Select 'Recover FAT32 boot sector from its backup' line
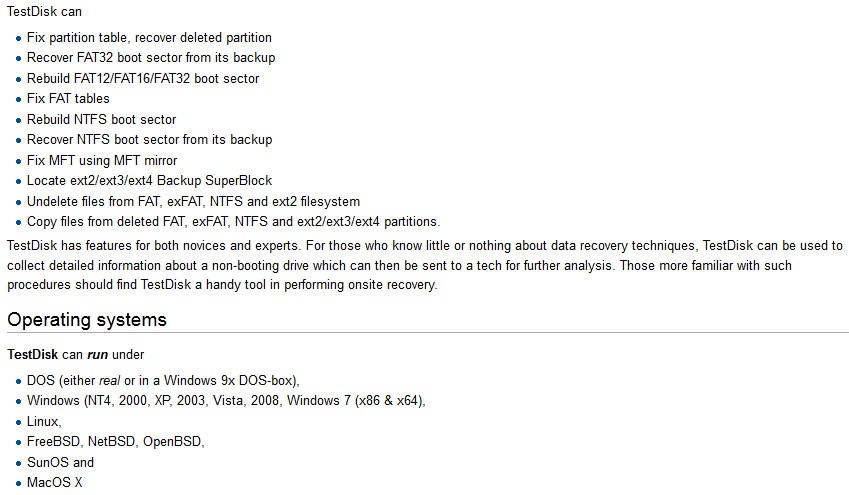849x495 pixels. 151,57
